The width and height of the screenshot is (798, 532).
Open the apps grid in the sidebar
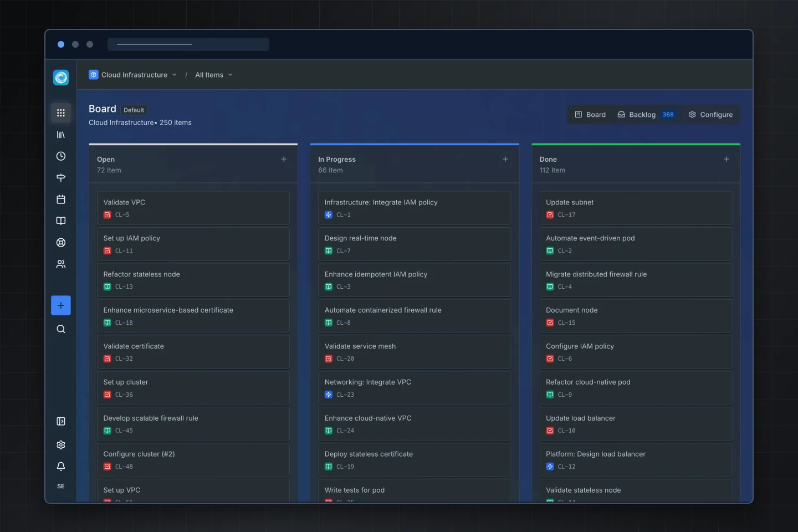click(61, 113)
